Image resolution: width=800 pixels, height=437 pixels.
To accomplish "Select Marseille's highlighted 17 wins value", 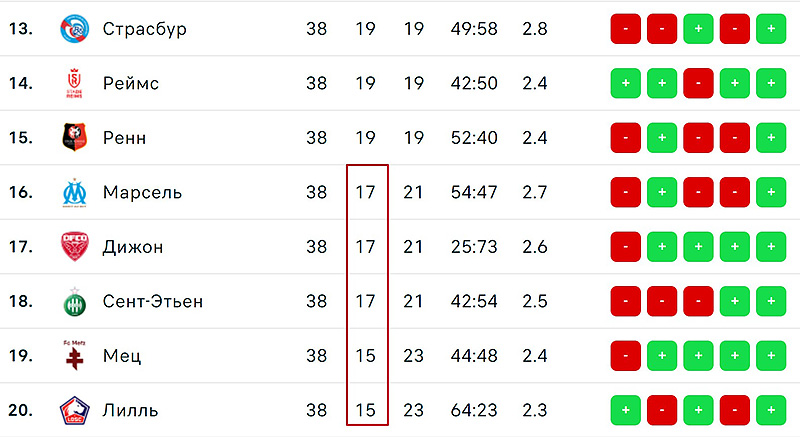I will pyautogui.click(x=365, y=192).
